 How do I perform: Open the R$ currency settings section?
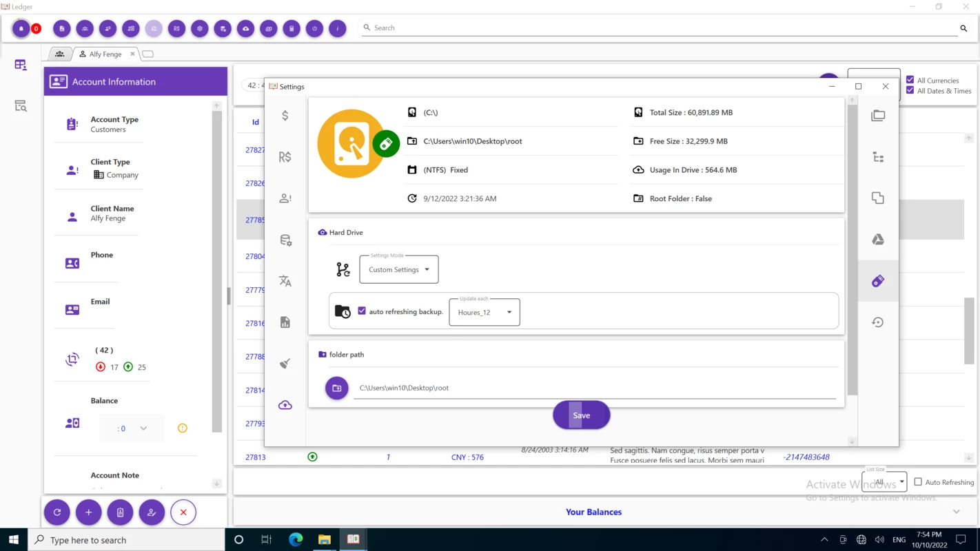[x=285, y=157]
